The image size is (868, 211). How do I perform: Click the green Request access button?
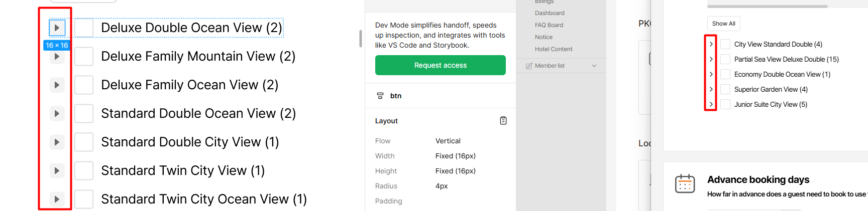440,65
